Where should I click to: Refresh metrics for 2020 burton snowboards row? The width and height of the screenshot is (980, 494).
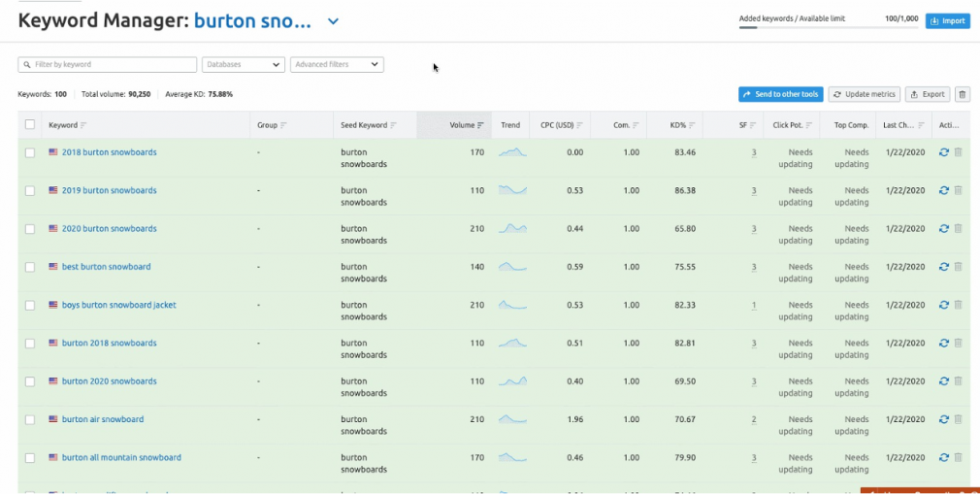click(x=944, y=228)
